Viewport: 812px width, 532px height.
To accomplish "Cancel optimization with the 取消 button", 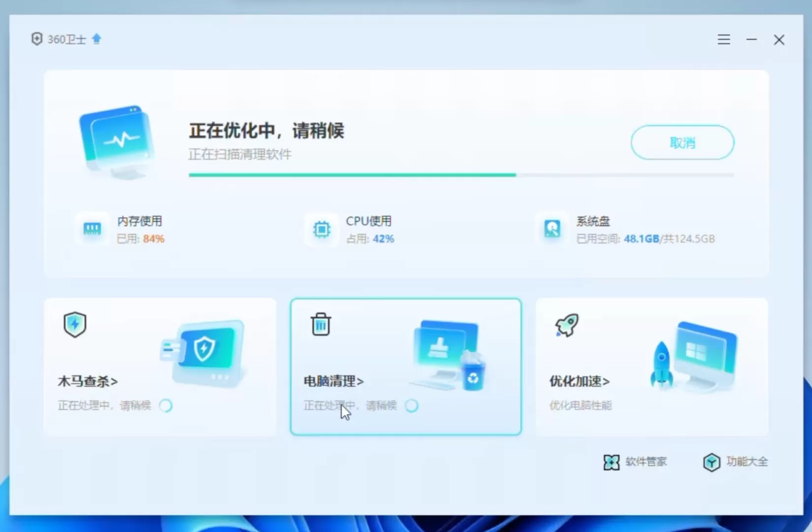I will [x=682, y=142].
